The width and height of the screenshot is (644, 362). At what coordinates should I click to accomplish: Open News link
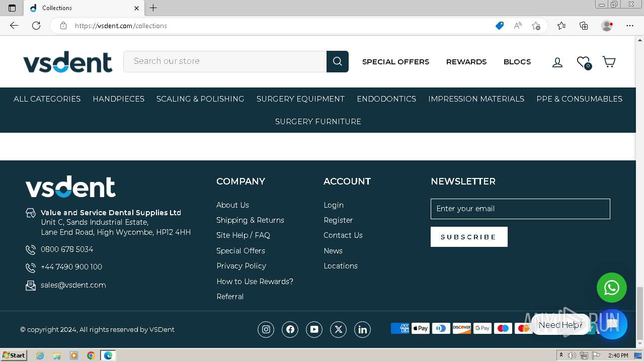tap(333, 251)
